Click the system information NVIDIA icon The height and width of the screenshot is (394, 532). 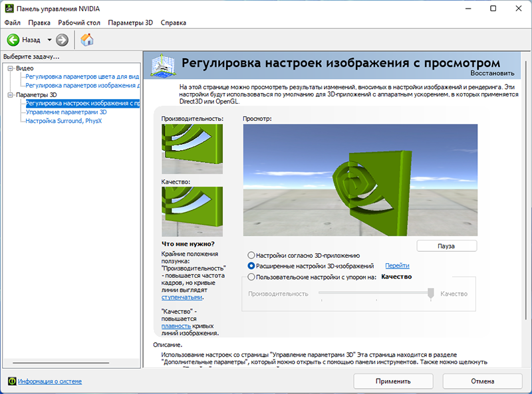[12, 381]
